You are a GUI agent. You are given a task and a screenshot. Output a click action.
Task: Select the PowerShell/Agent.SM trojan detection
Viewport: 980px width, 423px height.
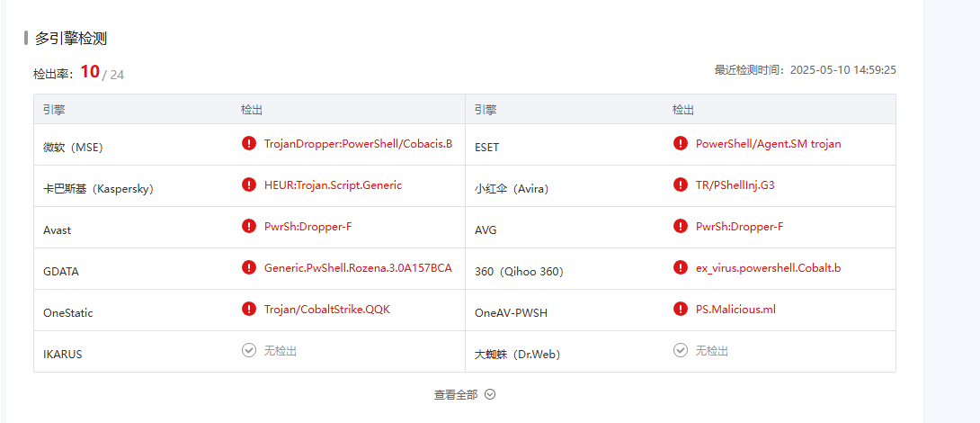coord(768,143)
